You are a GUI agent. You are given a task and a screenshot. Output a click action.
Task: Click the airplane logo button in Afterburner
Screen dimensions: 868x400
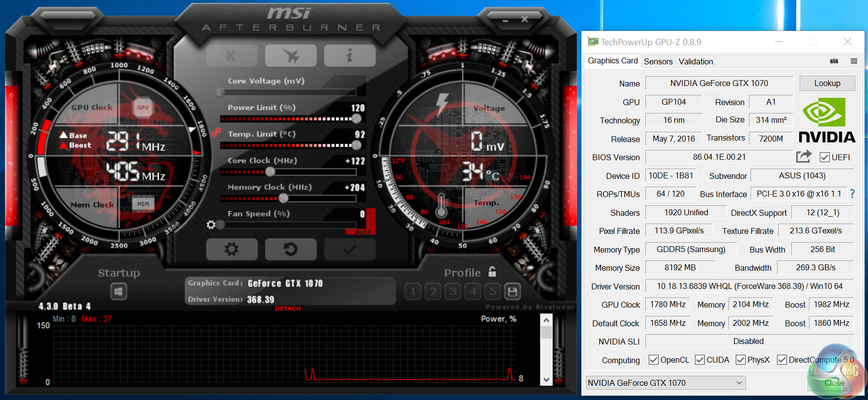click(291, 56)
